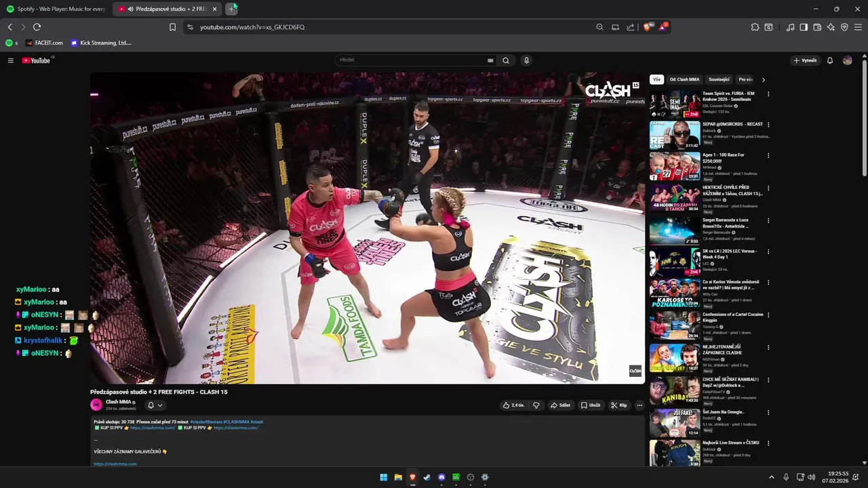
Task: Open the Leo AI sparkle icon
Action: 831,27
